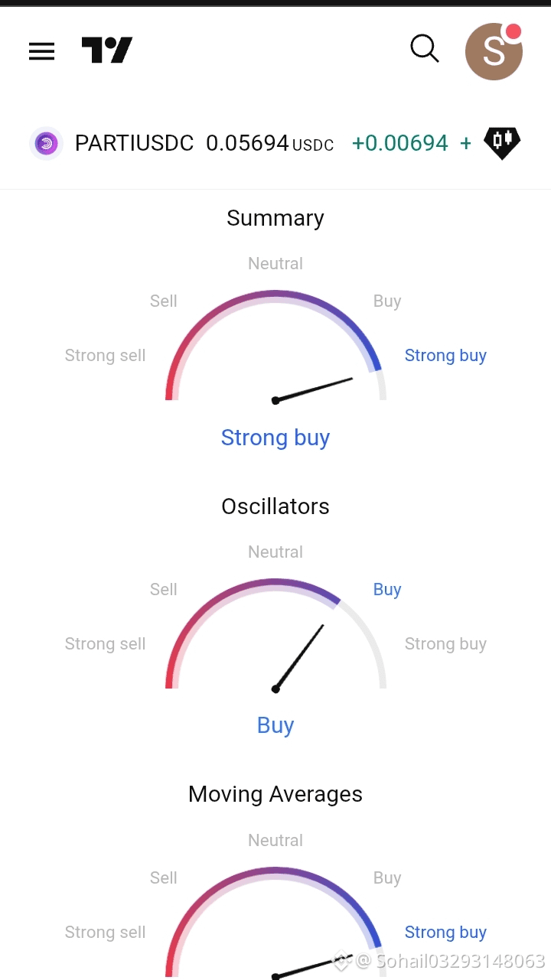Tap the Strong buy result under Summary
This screenshot has height=980, width=551.
(x=275, y=438)
